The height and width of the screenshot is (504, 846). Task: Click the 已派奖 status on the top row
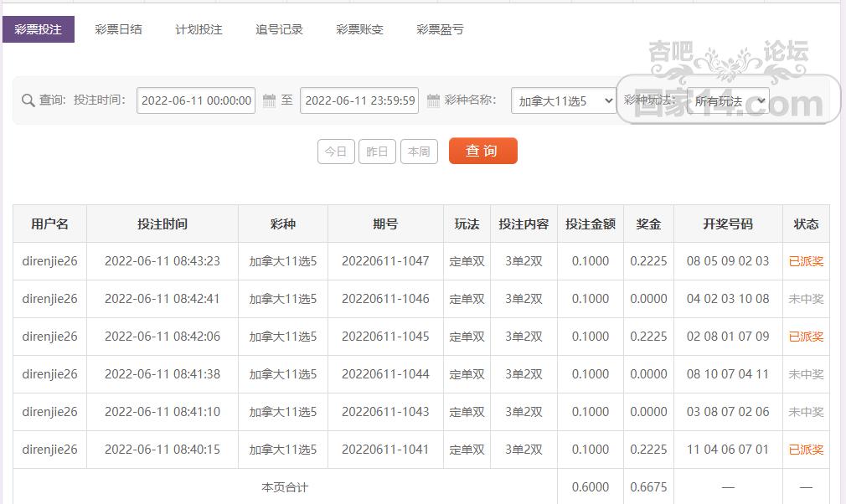pos(806,261)
